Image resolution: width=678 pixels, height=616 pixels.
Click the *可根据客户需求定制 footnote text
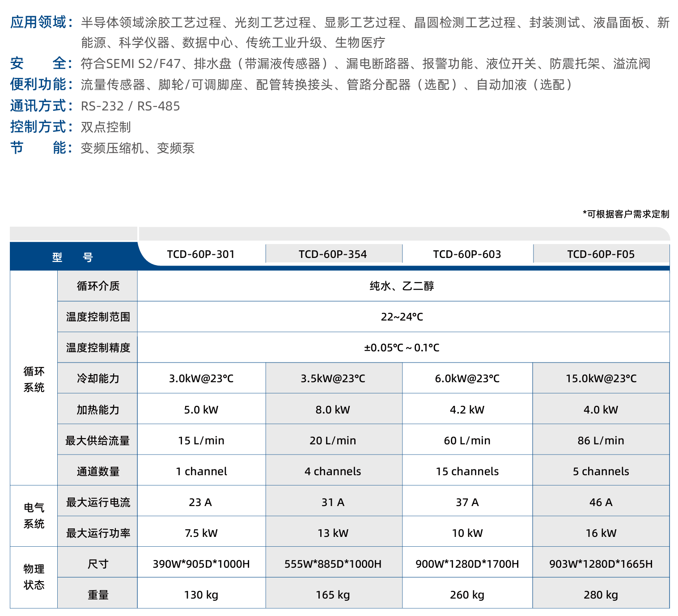pos(626,214)
